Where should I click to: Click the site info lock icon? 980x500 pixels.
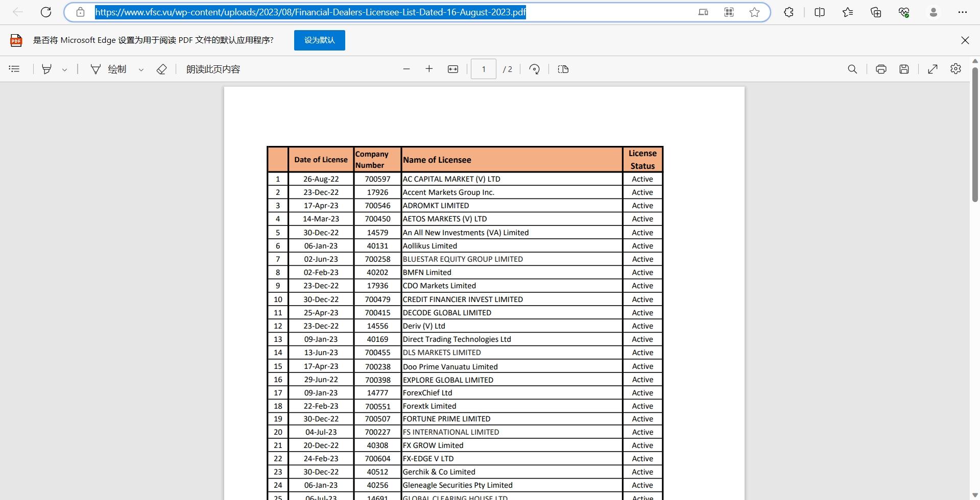(x=80, y=12)
